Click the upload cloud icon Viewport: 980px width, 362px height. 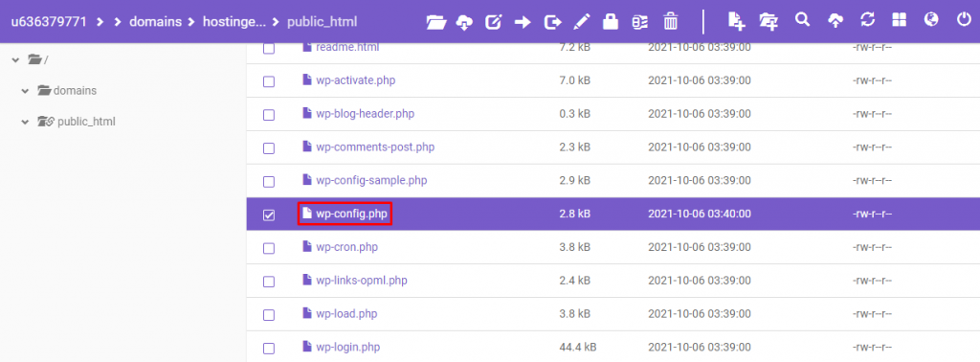pyautogui.click(x=835, y=21)
